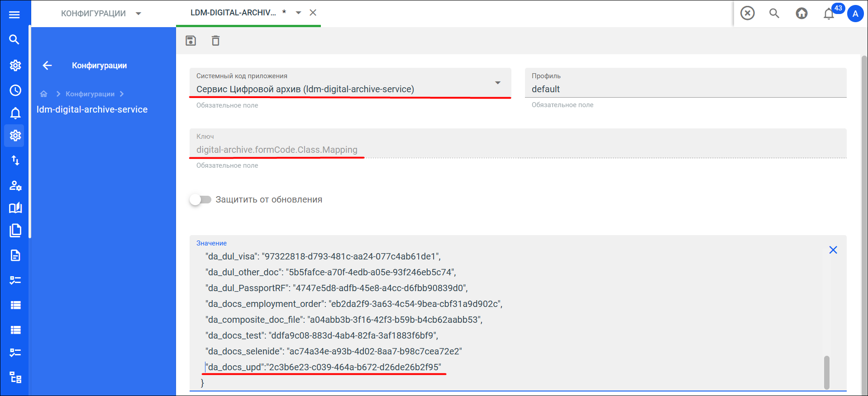
Task: Open the tree structure icon in sidebar
Action: coord(15,377)
